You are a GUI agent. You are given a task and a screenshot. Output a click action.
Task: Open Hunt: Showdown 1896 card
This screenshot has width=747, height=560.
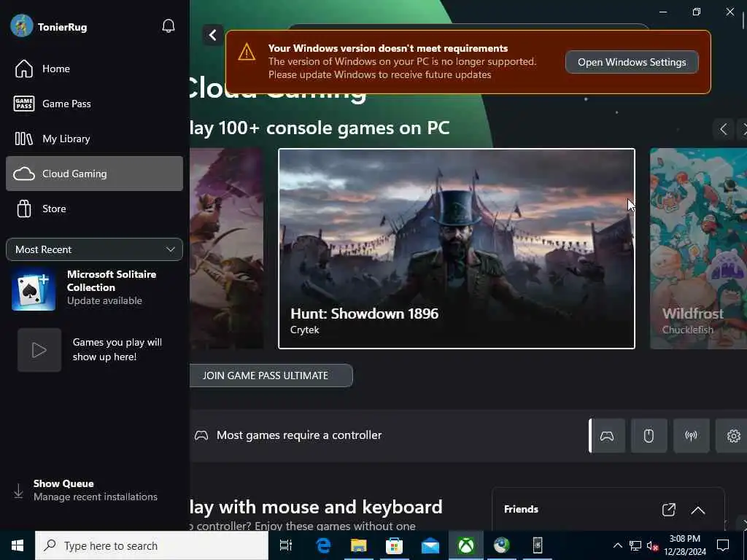(457, 249)
